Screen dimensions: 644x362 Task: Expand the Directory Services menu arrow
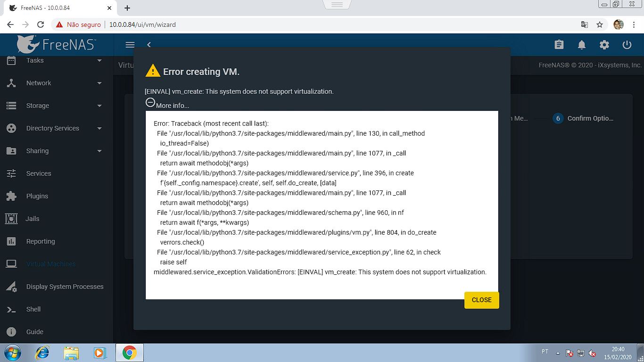99,128
